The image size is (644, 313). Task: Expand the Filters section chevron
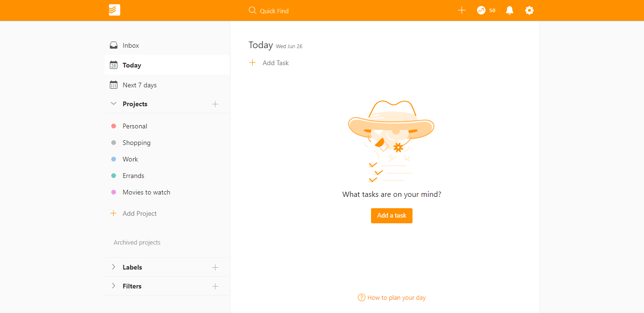[x=113, y=286]
